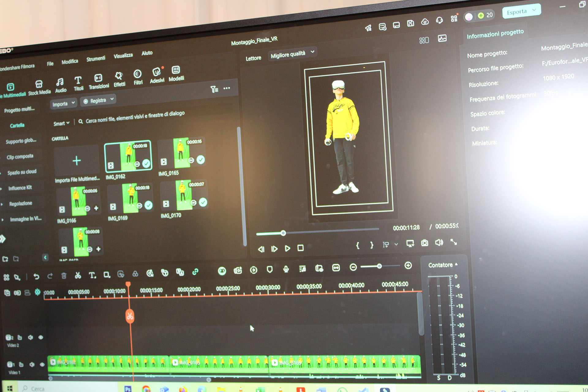This screenshot has width=588, height=392.
Task: Click the undo icon
Action: pos(36,277)
